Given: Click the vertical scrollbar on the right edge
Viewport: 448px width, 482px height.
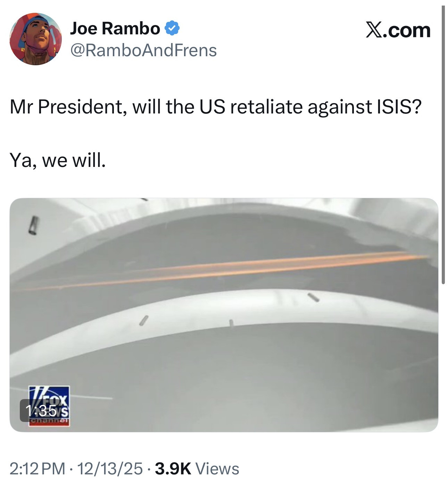Looking at the screenshot, I should coord(443,145).
